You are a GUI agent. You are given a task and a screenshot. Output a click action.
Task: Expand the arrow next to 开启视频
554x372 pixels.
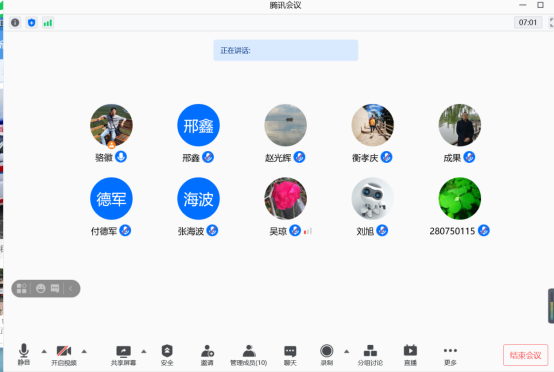[x=84, y=352]
